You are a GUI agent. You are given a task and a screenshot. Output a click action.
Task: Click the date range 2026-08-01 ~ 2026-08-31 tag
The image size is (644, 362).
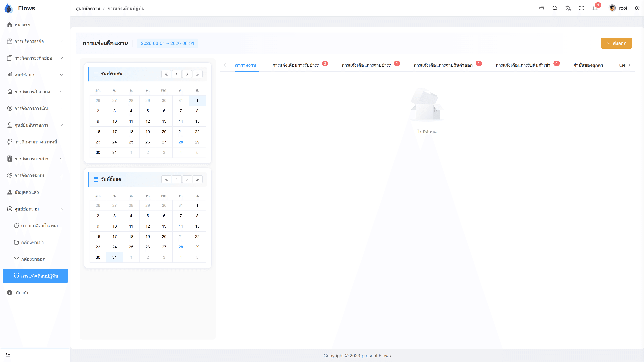click(x=168, y=43)
